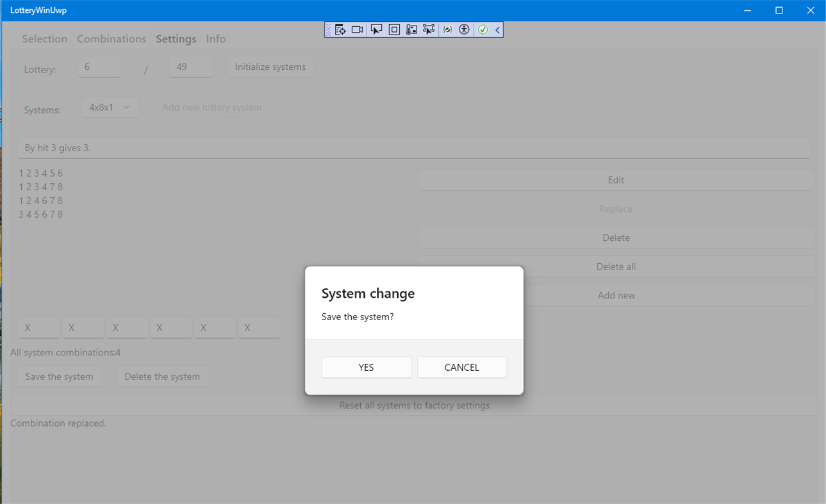Open the Live Visual Tree from in-app toolbar

(x=340, y=29)
